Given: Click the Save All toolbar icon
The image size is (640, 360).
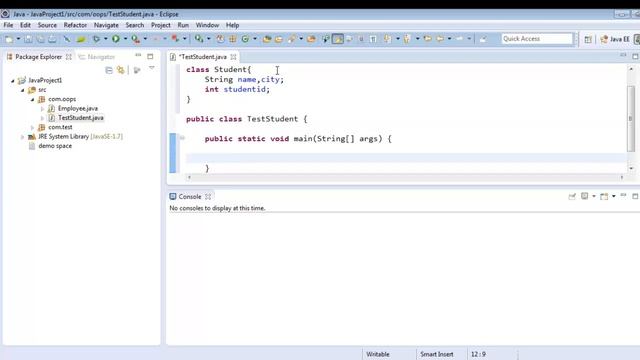Looking at the screenshot, I should coord(40,39).
